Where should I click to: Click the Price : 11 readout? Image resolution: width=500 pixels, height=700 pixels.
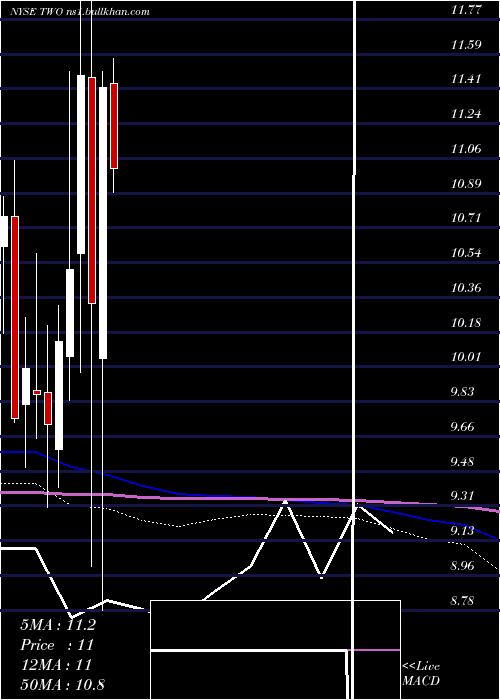[x=57, y=645]
